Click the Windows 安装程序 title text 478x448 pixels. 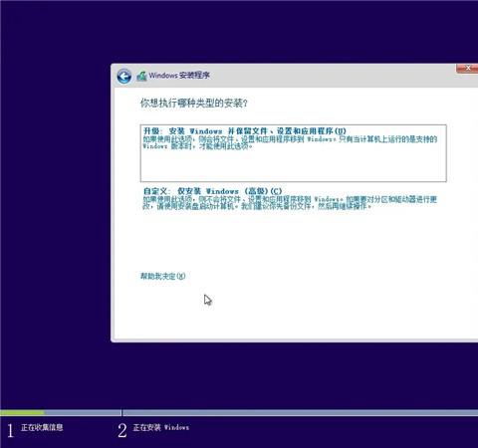[179, 76]
